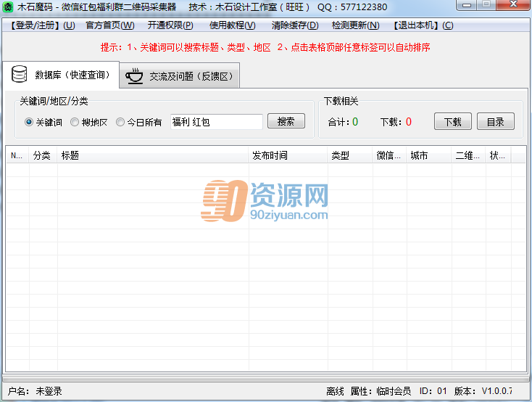Open the 使用教程 menu item
Screen dimensions: 532x402
[233, 25]
